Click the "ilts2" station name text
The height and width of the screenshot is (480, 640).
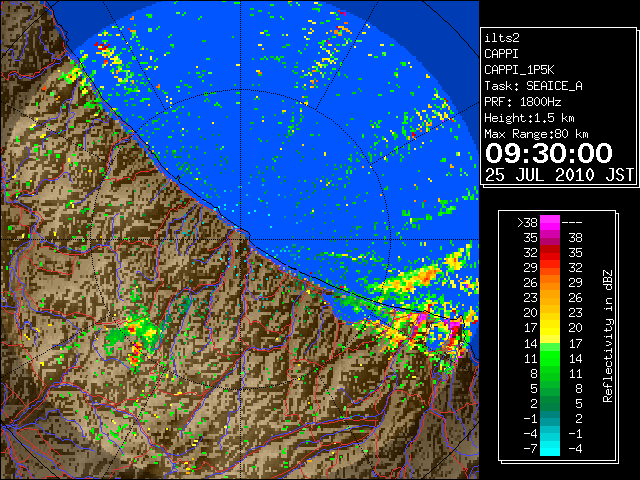point(502,38)
